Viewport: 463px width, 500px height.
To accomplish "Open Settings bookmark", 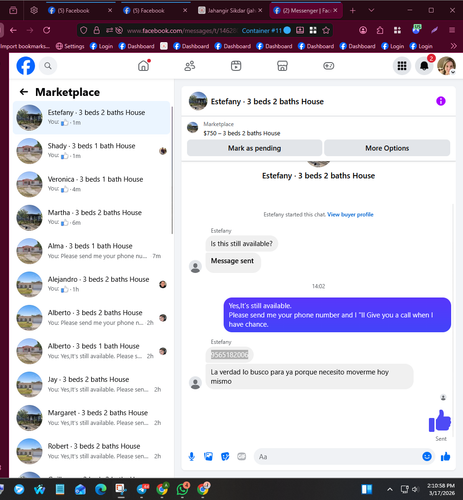I will tap(70, 46).
